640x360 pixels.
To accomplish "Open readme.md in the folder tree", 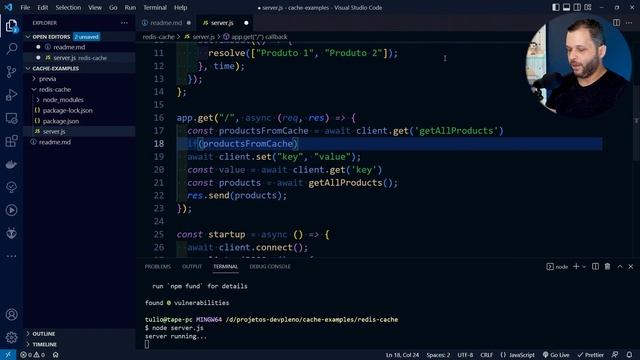I will point(55,142).
